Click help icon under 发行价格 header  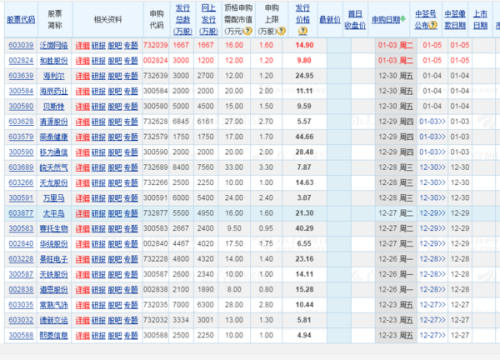tap(303, 31)
